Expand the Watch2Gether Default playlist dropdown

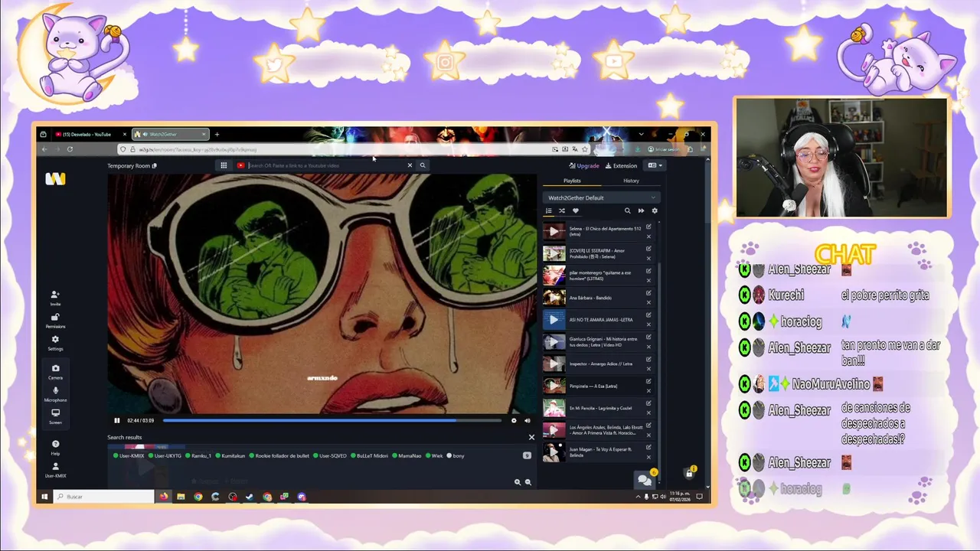click(x=601, y=197)
